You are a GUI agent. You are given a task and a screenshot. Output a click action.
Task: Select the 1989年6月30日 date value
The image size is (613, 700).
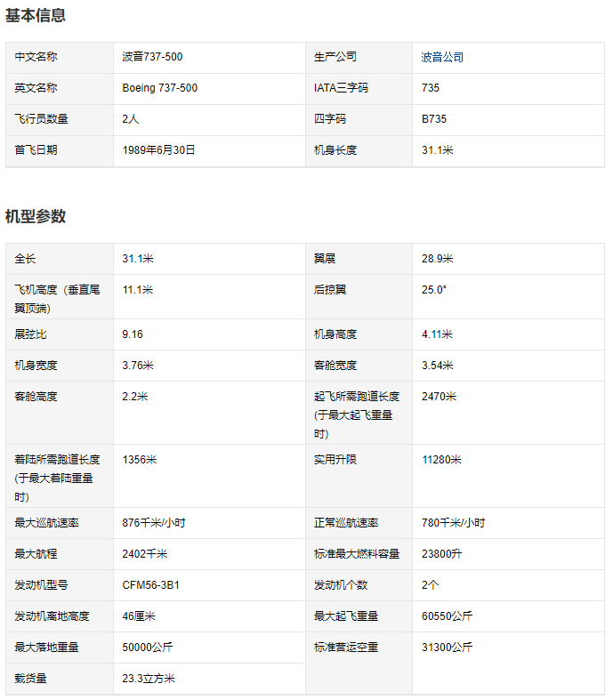pos(158,150)
